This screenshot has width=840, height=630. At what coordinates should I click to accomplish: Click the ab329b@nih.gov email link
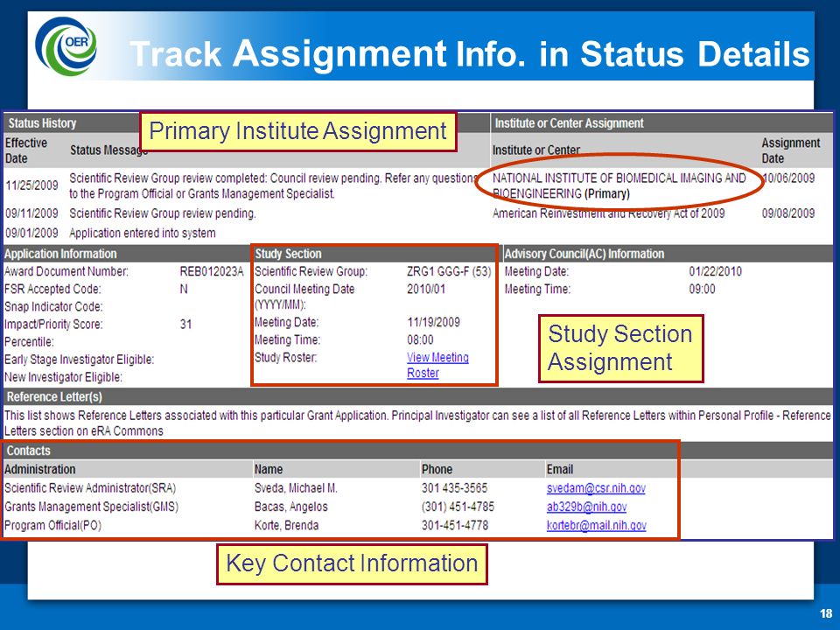click(x=586, y=507)
